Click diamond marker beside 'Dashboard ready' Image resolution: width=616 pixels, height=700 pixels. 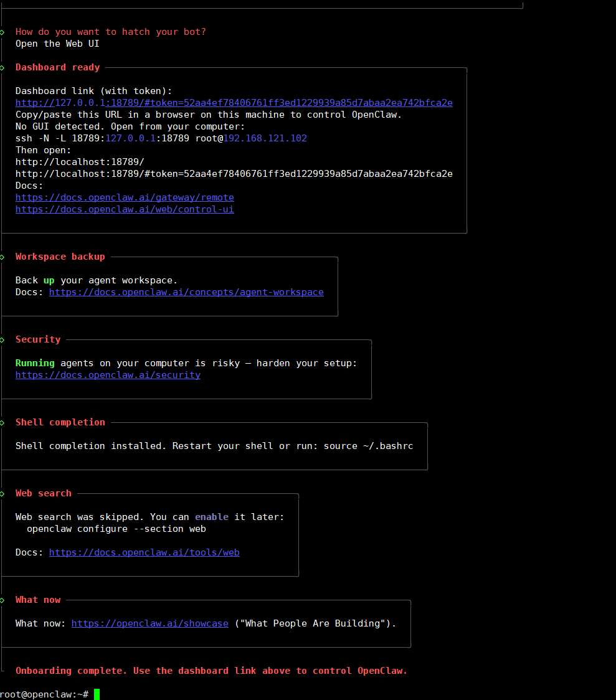[x=2, y=68]
